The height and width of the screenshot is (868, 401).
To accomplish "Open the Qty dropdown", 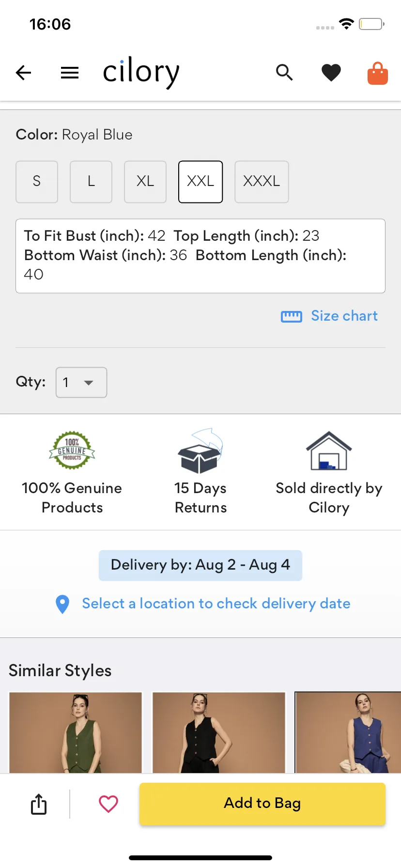I will 81,383.
